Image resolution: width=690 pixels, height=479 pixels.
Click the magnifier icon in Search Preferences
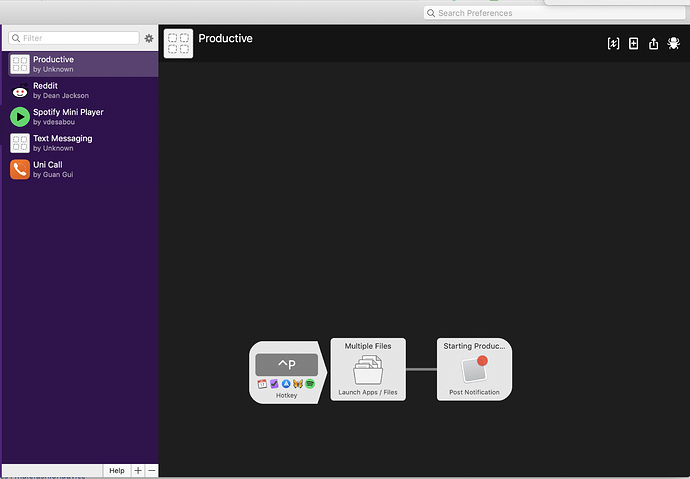(431, 13)
